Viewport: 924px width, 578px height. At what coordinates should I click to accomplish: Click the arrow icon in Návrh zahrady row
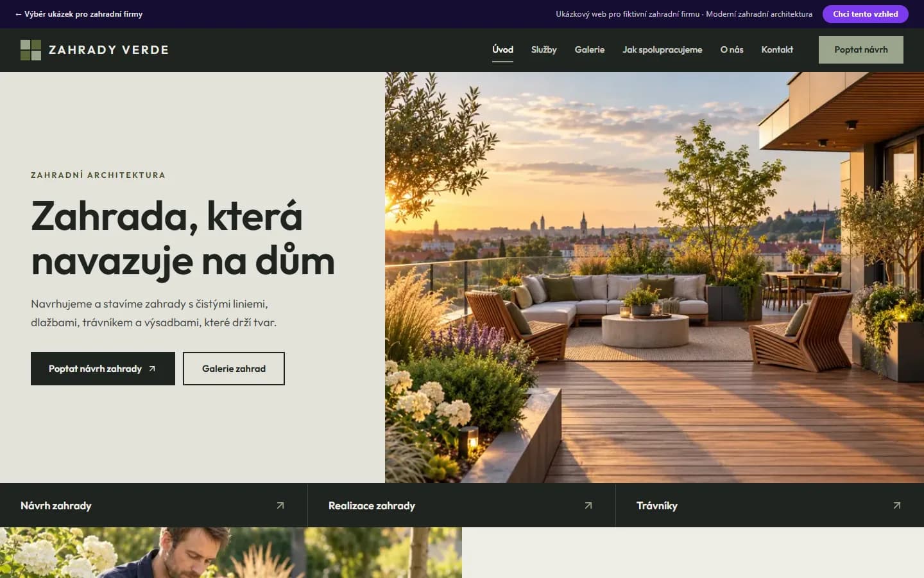point(280,505)
